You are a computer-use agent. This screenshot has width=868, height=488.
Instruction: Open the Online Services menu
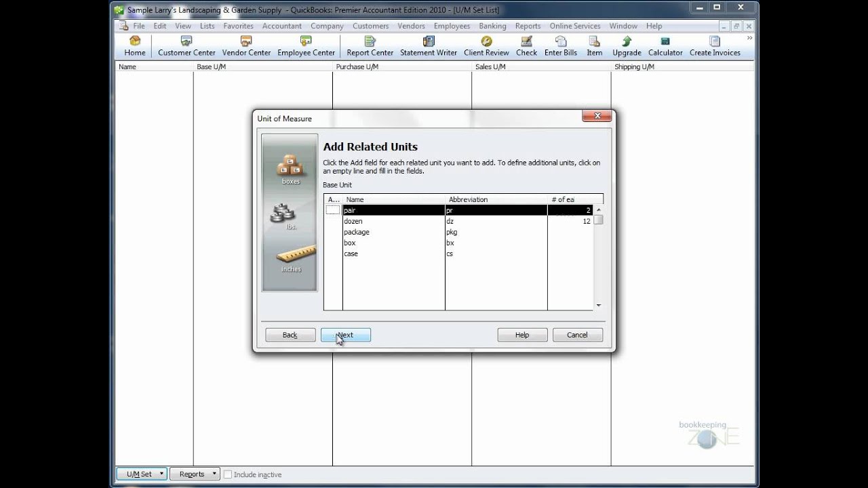pyautogui.click(x=575, y=26)
